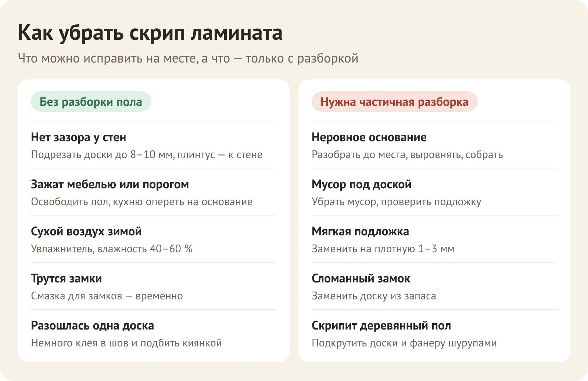Click 'Подкрутить доски и фанеру шурупами' text
Viewport: 588px width, 381px height.
pyautogui.click(x=404, y=343)
